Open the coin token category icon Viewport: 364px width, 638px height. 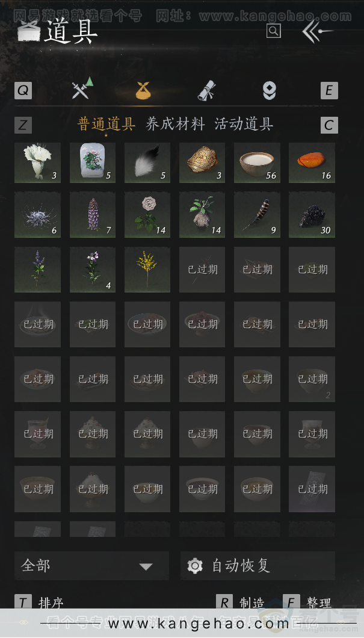tap(269, 90)
